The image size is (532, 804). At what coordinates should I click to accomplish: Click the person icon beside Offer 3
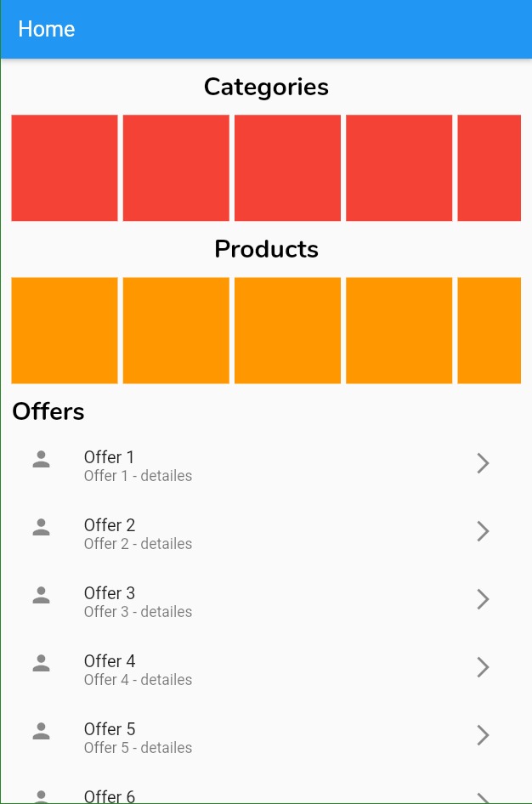41,599
